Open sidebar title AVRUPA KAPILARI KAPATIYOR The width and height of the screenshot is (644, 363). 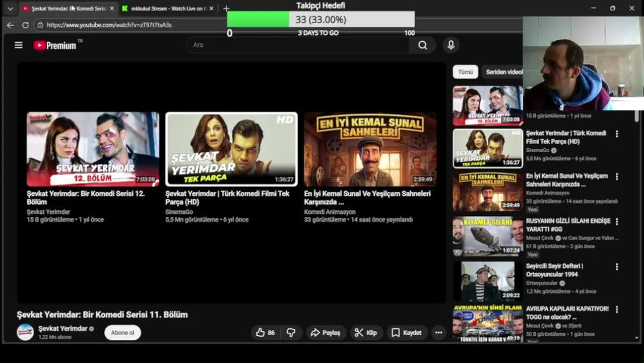567,313
